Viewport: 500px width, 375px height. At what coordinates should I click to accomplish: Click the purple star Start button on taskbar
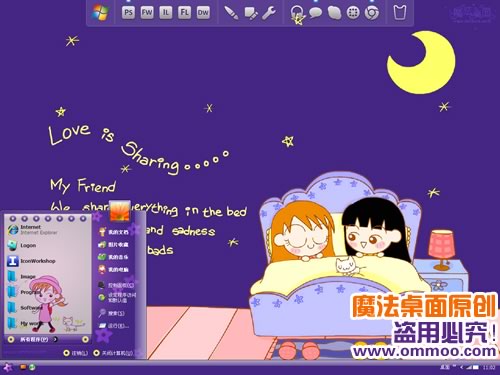point(7,367)
